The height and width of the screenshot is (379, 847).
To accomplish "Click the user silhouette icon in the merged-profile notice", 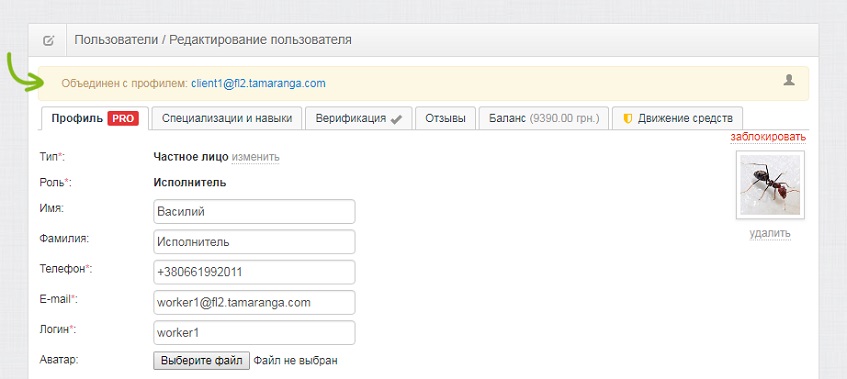I will [x=789, y=80].
